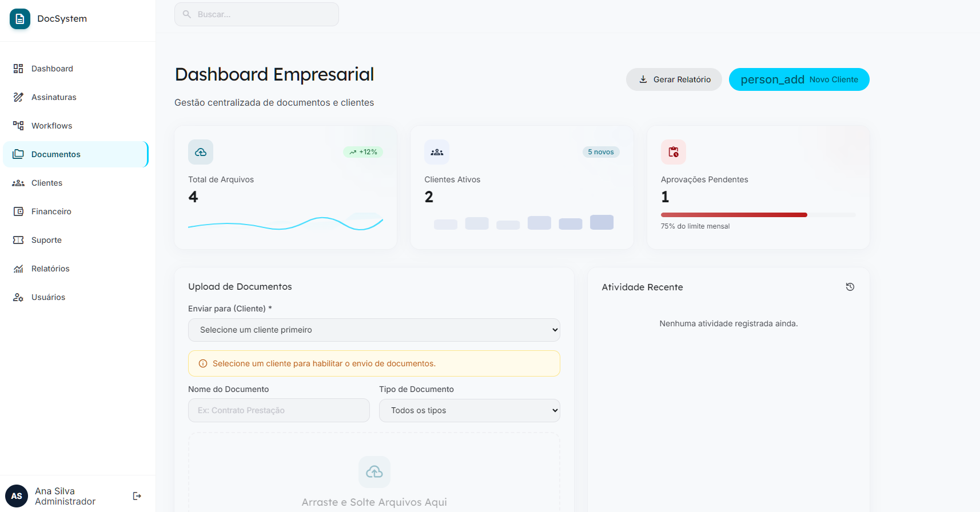Click the Workflows tree icon
This screenshot has width=980, height=512.
tap(18, 126)
